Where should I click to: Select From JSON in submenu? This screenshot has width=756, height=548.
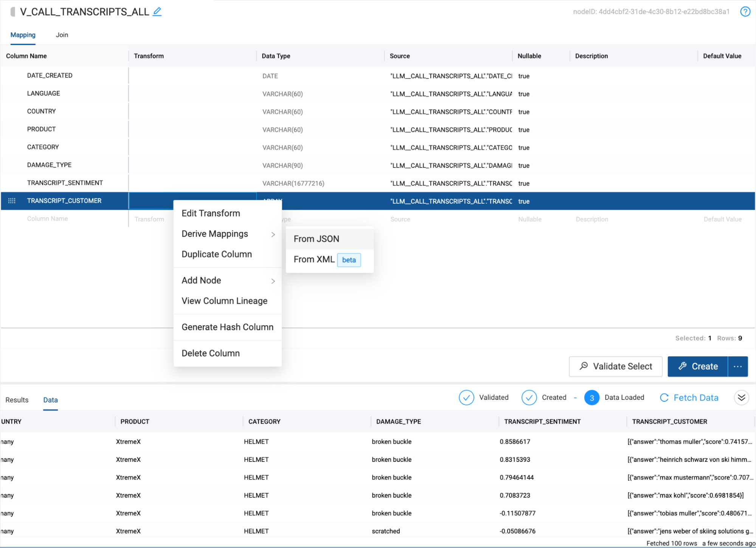point(329,239)
